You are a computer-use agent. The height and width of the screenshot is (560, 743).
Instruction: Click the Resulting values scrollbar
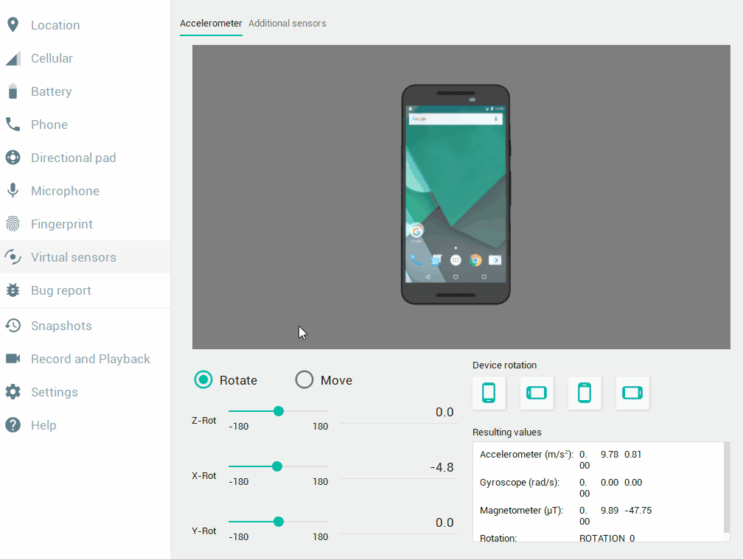pos(727,486)
